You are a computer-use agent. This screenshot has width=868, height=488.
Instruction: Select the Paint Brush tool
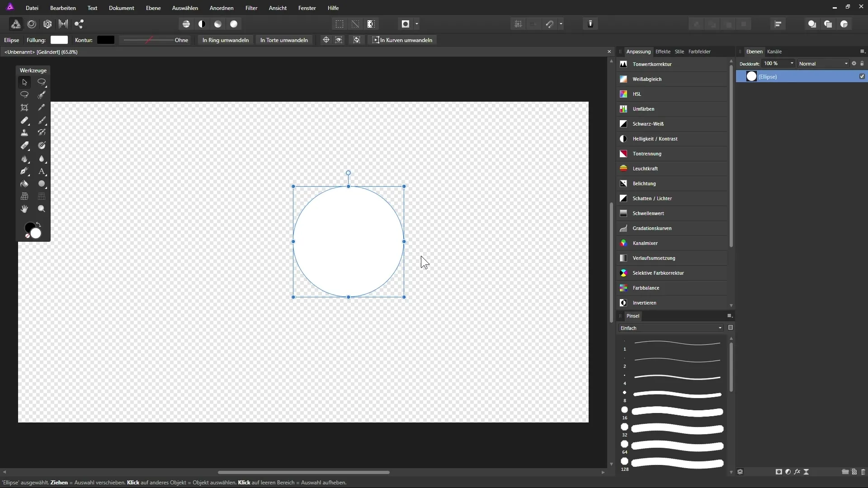point(42,120)
